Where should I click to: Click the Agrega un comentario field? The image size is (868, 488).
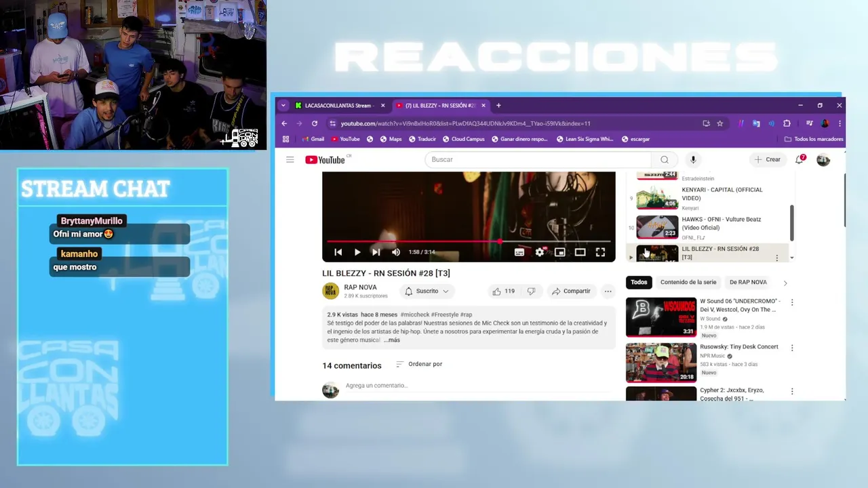point(478,386)
